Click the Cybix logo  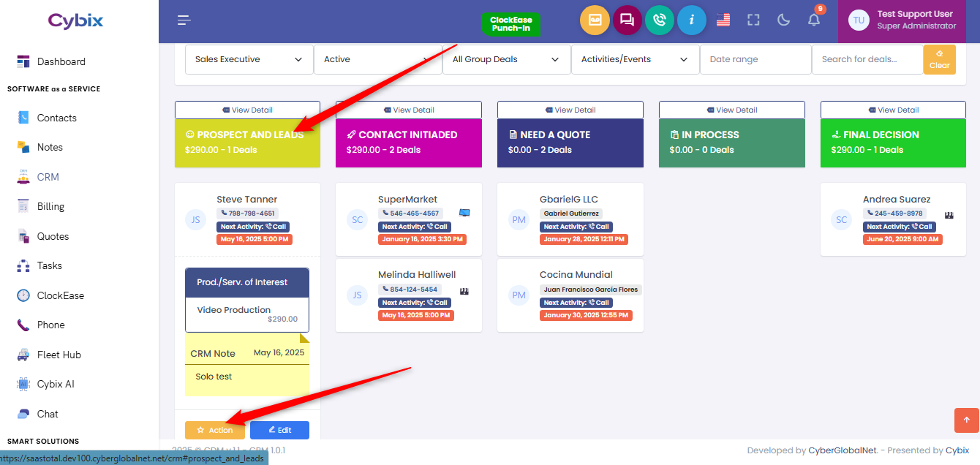click(x=76, y=21)
